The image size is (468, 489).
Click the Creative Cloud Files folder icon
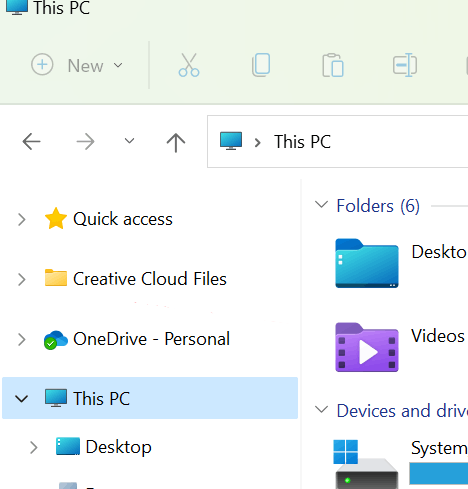coord(56,278)
